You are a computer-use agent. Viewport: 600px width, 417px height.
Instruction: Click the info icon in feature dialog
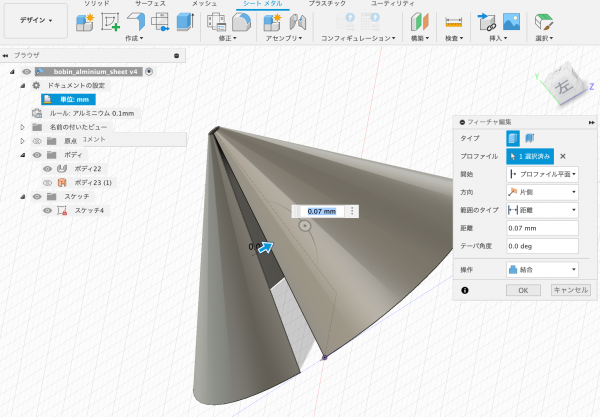coord(465,290)
